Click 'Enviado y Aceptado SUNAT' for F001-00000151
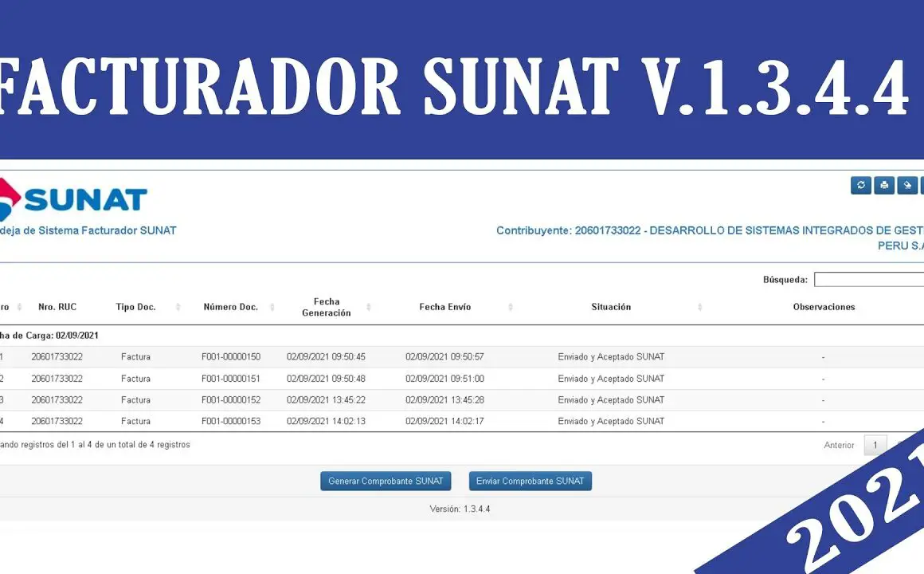924x574 pixels. (611, 379)
